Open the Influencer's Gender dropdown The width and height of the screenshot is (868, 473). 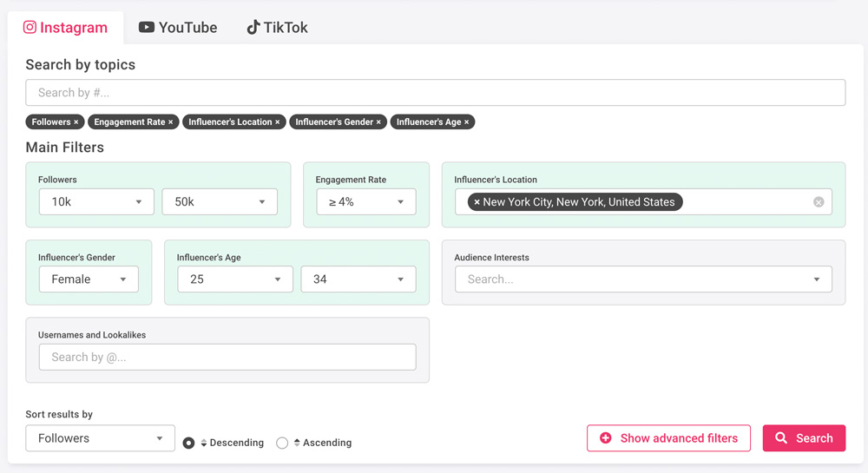click(x=89, y=279)
